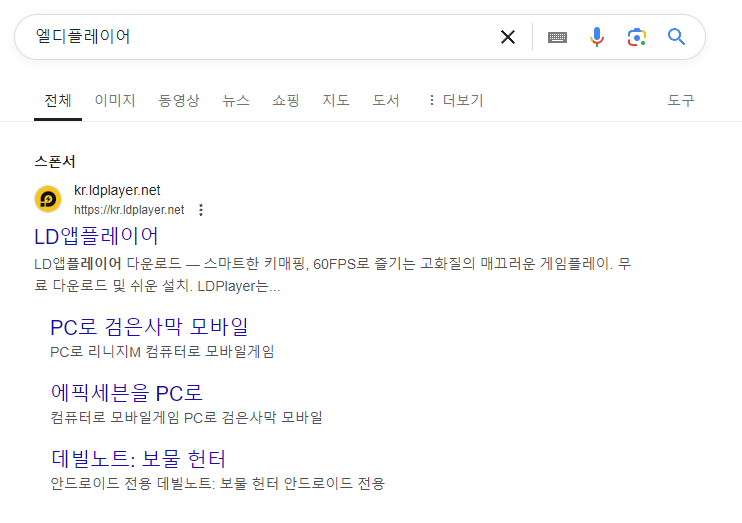Start voice search with the microphone icon
This screenshot has height=523, width=742.
[x=597, y=37]
